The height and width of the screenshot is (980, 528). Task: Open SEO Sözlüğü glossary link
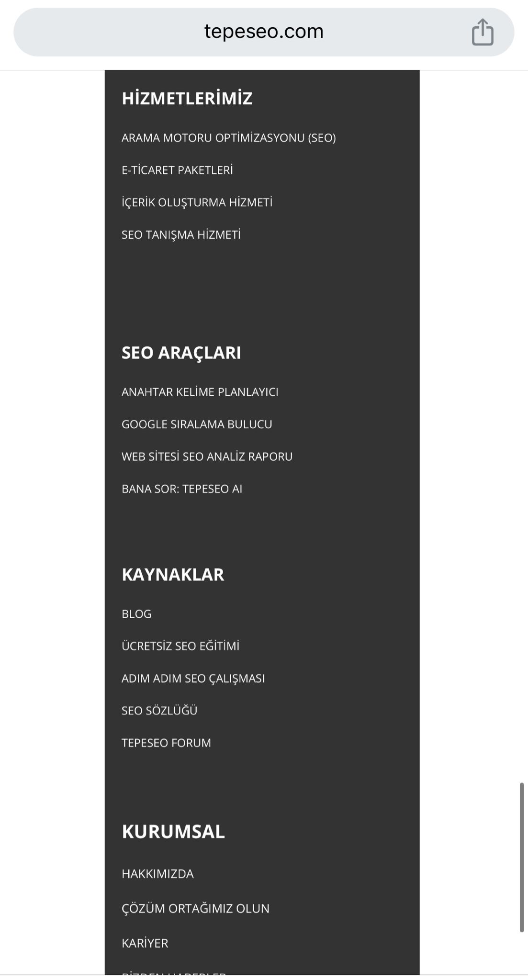tap(159, 711)
